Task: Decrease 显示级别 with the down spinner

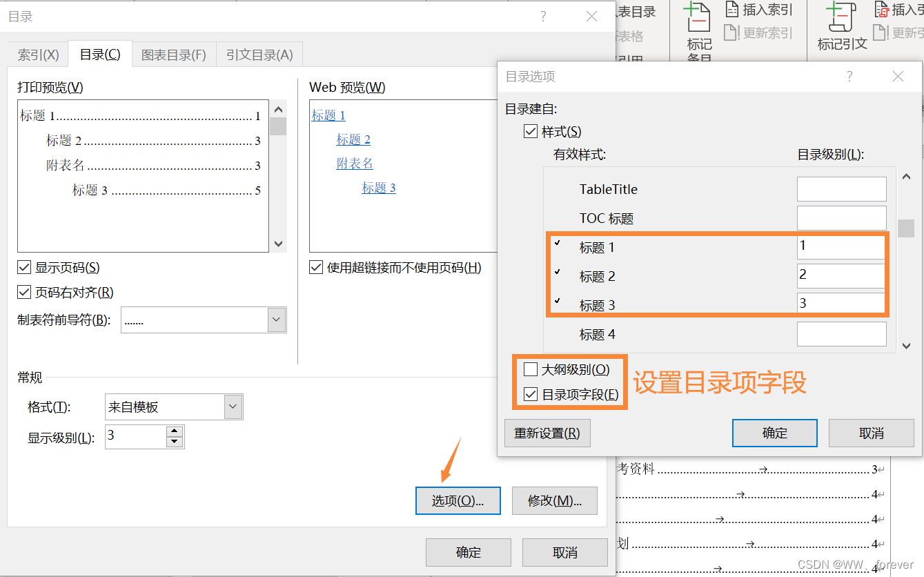Action: tap(175, 442)
